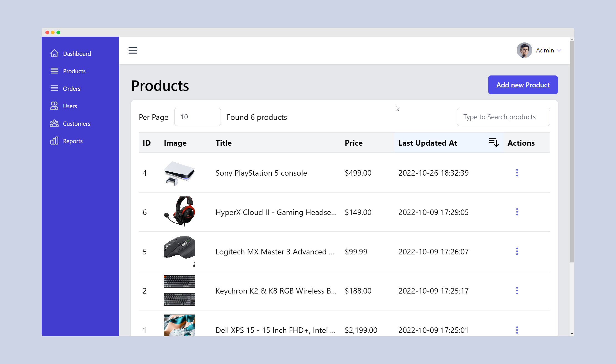Screen dimensions: 616x364
Task: Sort by Last Updated At header
Action: click(x=428, y=143)
